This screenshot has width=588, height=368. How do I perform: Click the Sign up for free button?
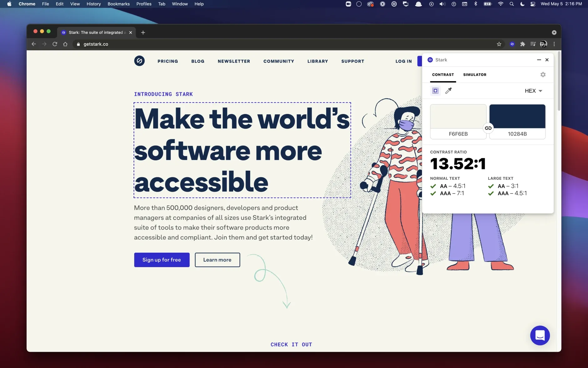(162, 260)
